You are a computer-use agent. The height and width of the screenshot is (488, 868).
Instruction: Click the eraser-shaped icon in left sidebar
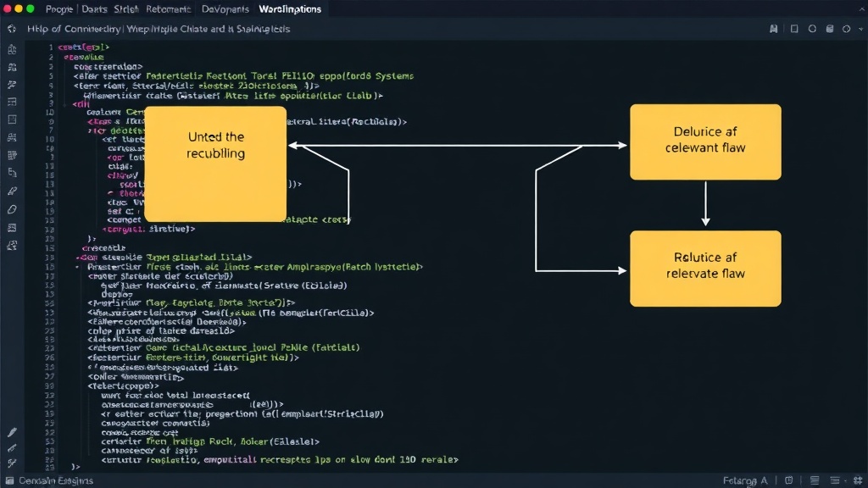tap(12, 210)
